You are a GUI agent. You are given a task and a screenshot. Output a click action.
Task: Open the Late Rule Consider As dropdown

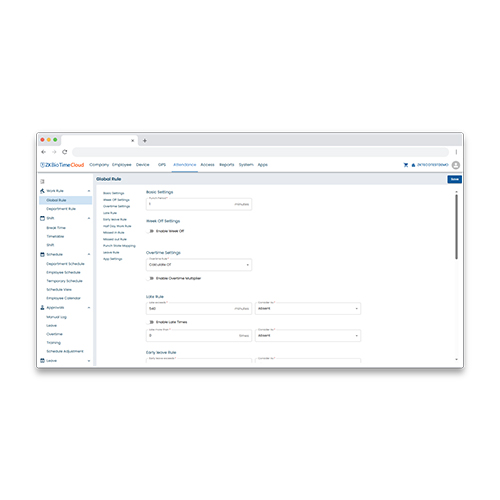coord(308,308)
